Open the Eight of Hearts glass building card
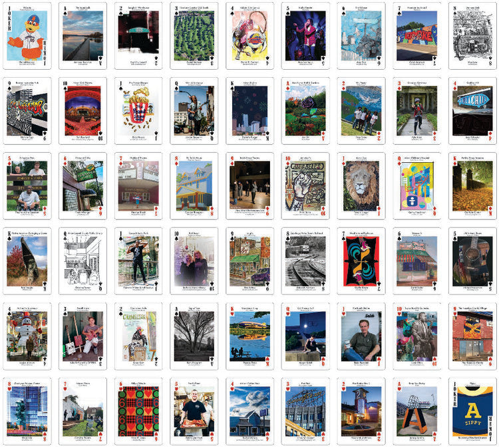This screenshot has width=499, height=448. 27,411
